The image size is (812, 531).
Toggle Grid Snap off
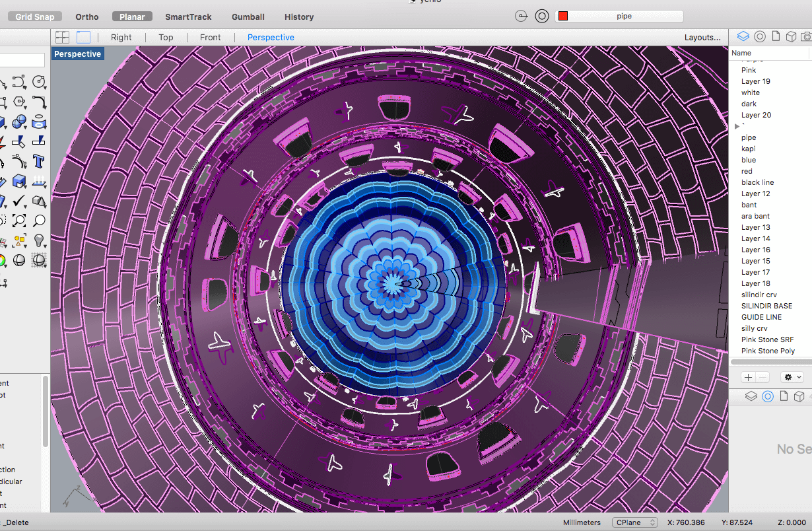point(35,17)
